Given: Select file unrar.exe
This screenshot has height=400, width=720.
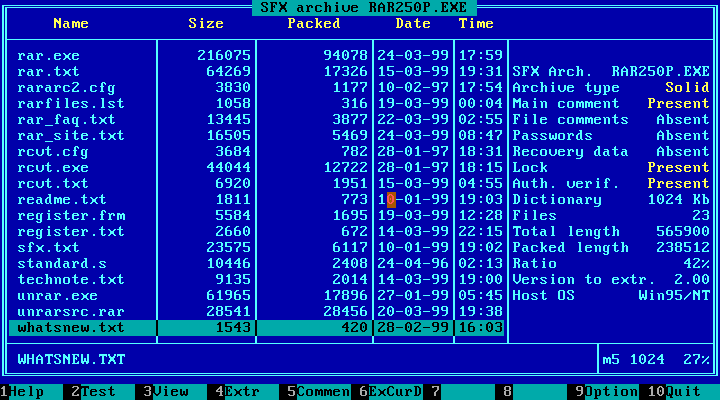Looking at the screenshot, I should [57, 296].
